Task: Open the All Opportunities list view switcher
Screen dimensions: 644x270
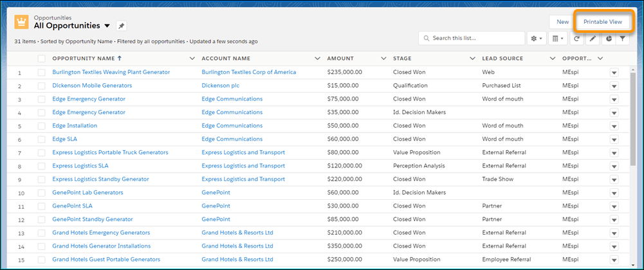Action: click(x=107, y=26)
